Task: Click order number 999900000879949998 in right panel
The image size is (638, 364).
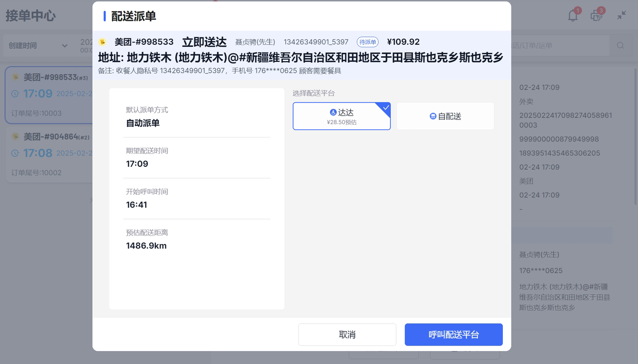Action: click(x=559, y=139)
